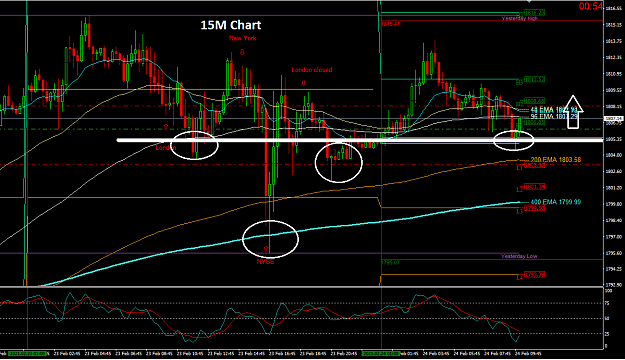Screen dimensions: 625x360
Task: Click '23 Feb 20:45' on time axis
Action: coord(344,353)
